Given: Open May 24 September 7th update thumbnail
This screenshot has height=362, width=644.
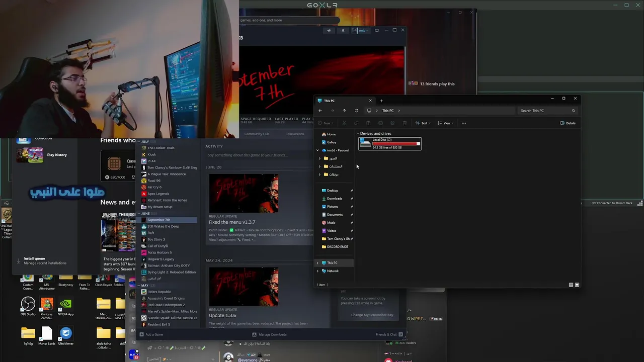Looking at the screenshot, I should 244,287.
